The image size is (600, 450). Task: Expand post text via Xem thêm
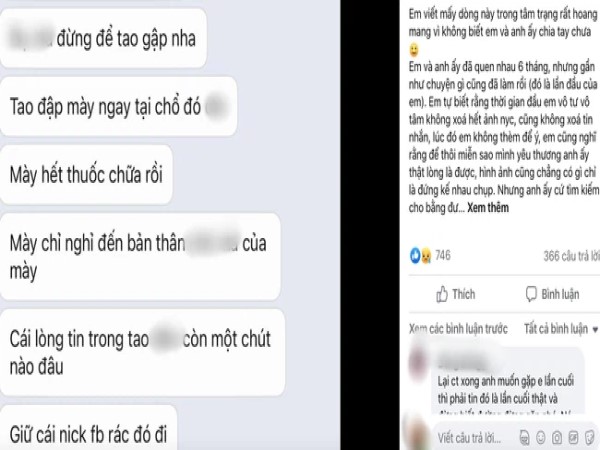pyautogui.click(x=488, y=208)
